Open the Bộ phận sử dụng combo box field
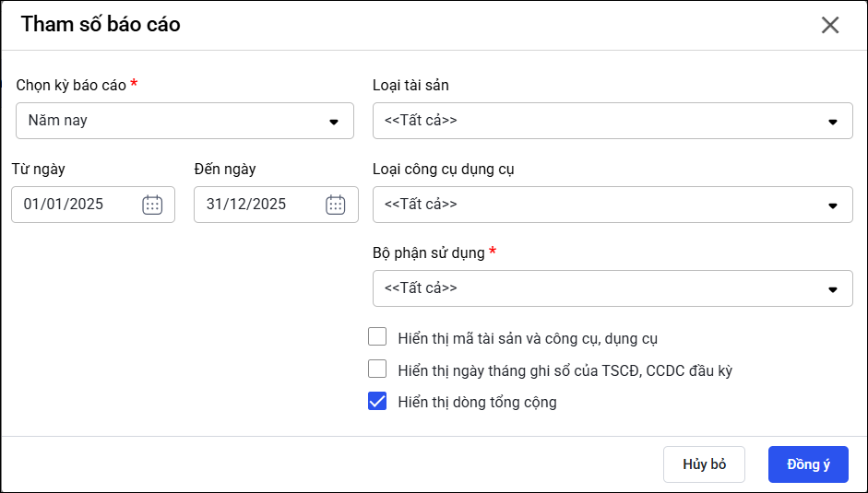Image resolution: width=868 pixels, height=493 pixels. coord(600,288)
